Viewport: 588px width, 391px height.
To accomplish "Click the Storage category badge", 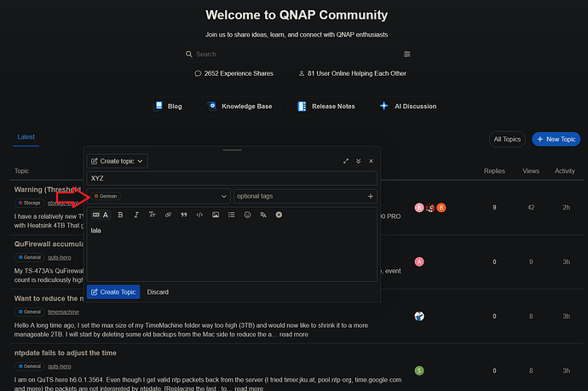I will tap(29, 204).
